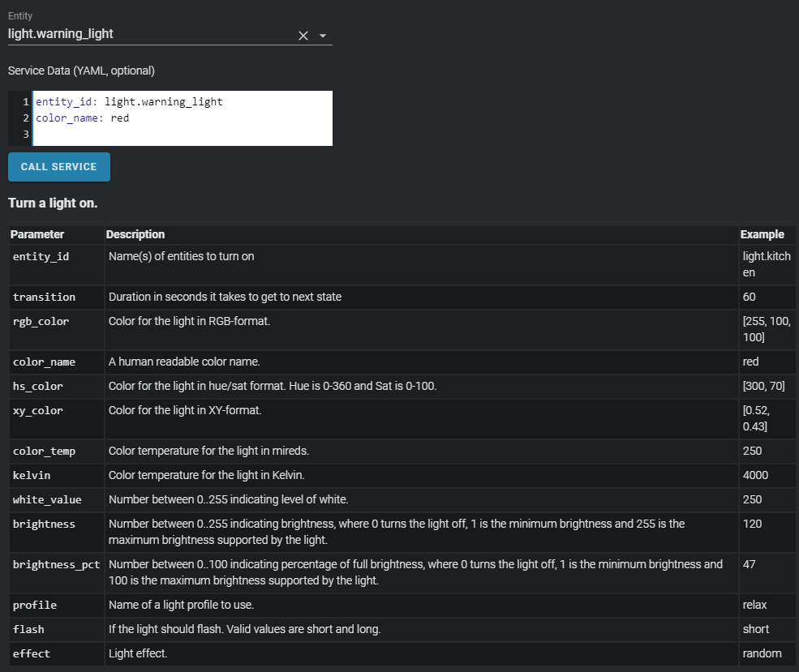The width and height of the screenshot is (799, 672).
Task: Clear the light.warning_light entity field
Action: 303,35
